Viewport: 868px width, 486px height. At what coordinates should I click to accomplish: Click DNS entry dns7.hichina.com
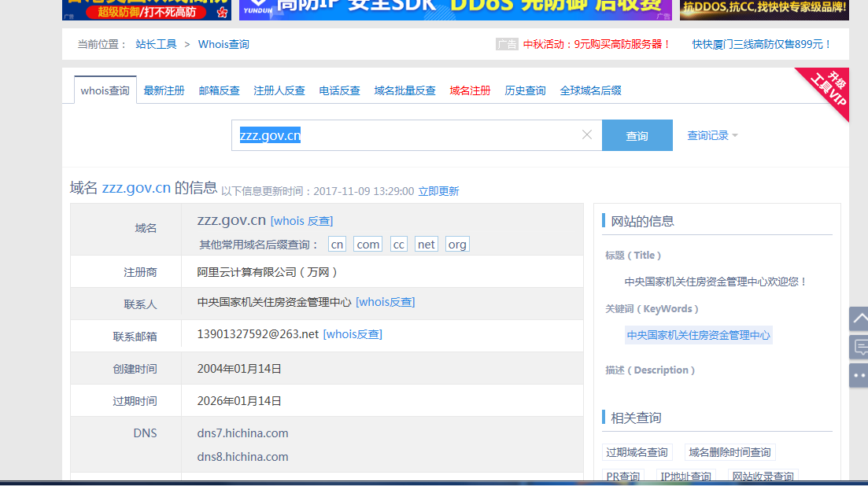click(x=242, y=433)
